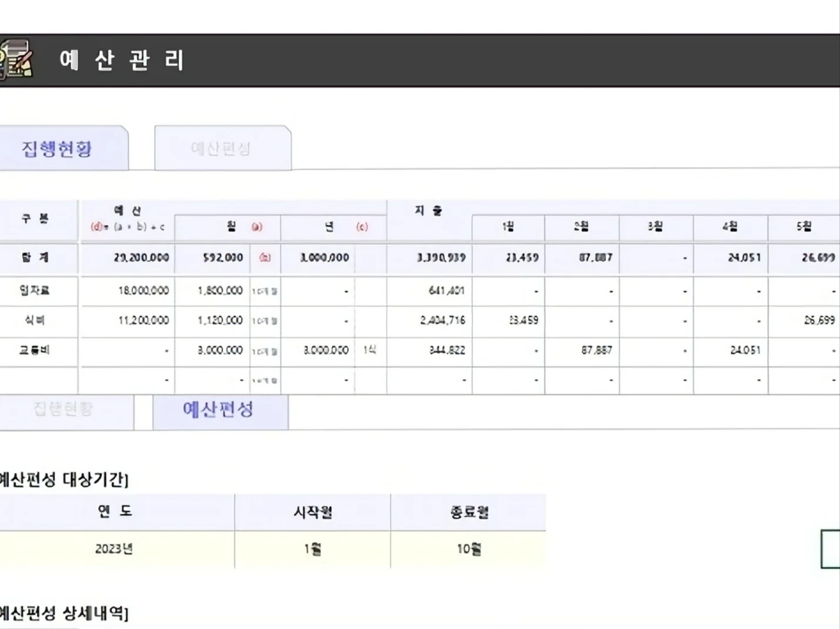Click the 예산 (d)=(a×b)+c header cell
This screenshot has height=629, width=840.
coord(127,220)
